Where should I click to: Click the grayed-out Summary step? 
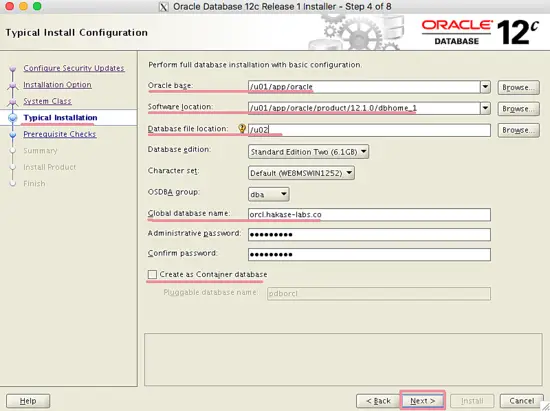tap(40, 150)
